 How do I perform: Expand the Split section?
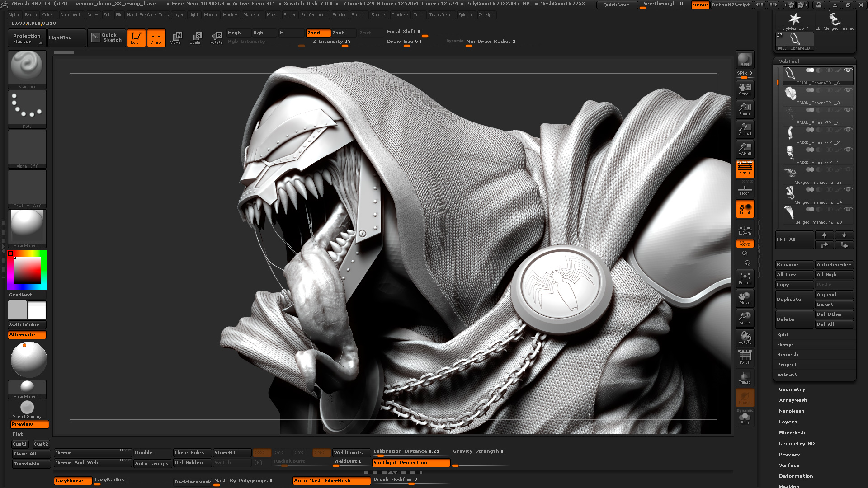click(x=783, y=335)
